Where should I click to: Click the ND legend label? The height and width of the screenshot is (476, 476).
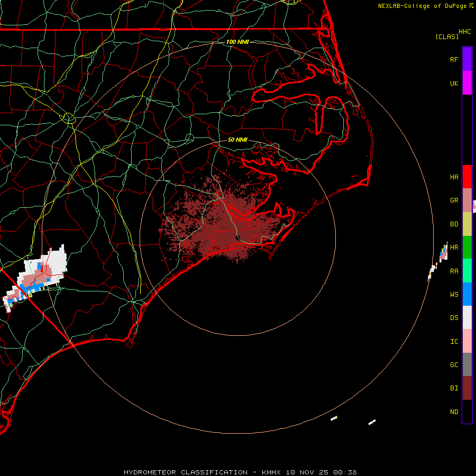(x=454, y=412)
